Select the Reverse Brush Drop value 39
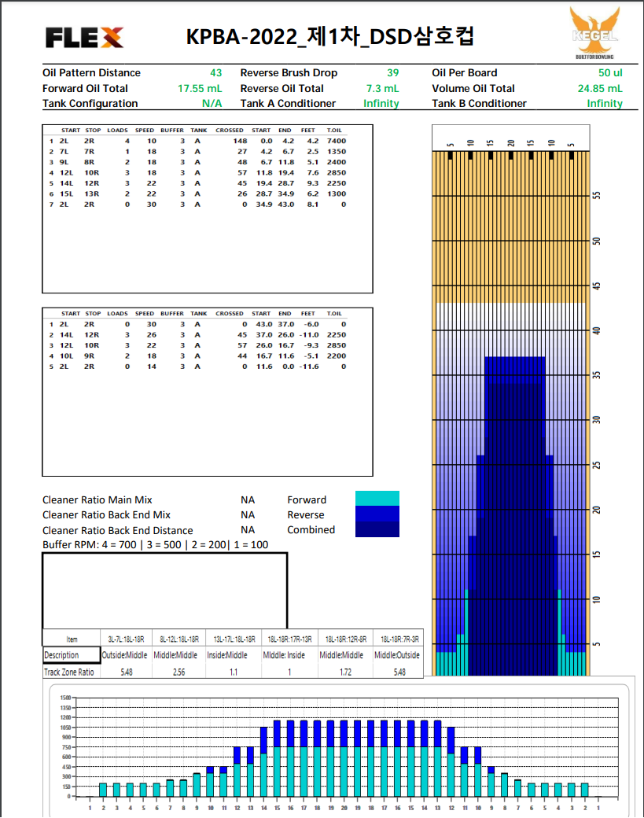The height and width of the screenshot is (818, 644). click(392, 73)
